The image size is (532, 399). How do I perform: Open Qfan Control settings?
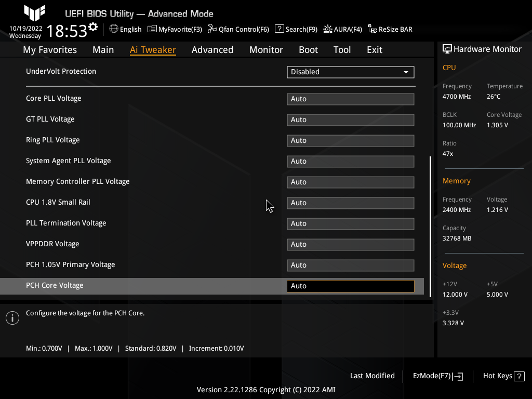[238, 29]
